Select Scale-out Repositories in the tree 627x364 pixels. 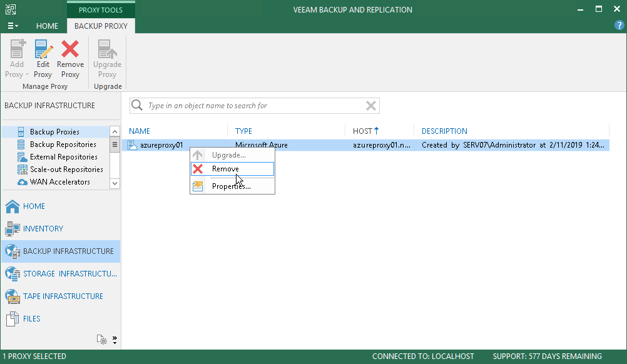(x=66, y=169)
